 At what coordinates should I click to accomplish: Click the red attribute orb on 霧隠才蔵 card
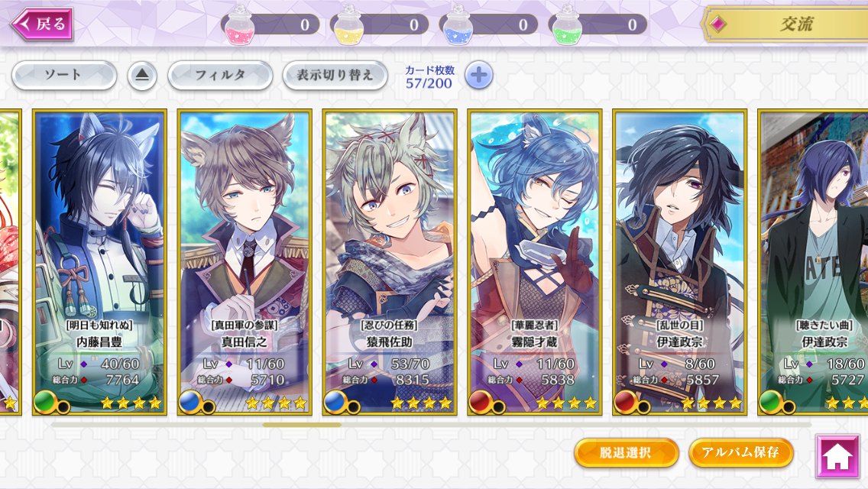tap(481, 402)
